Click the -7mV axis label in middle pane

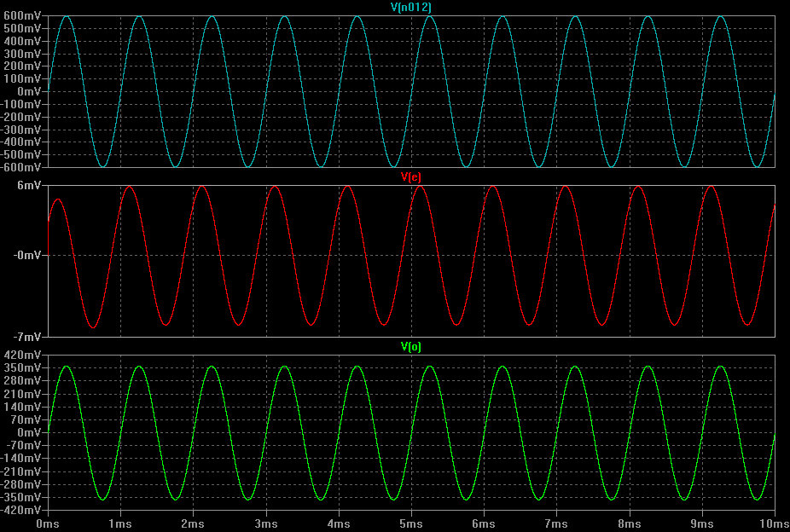(x=26, y=337)
